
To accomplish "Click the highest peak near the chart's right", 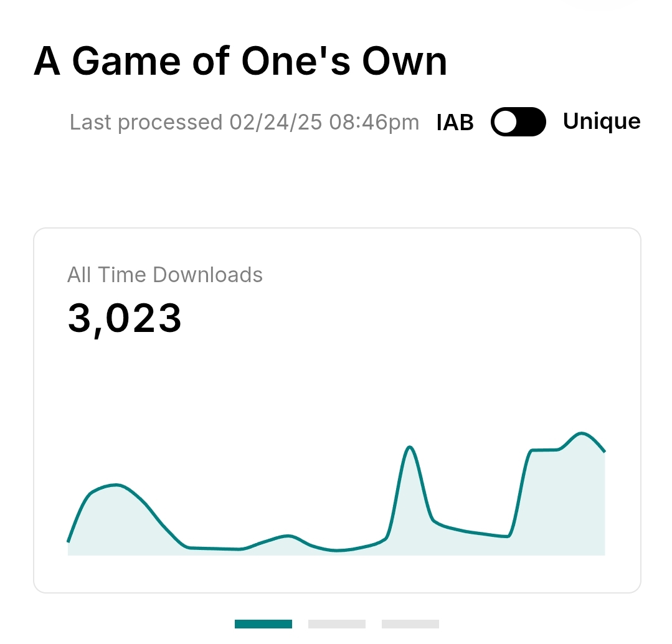I will (582, 433).
